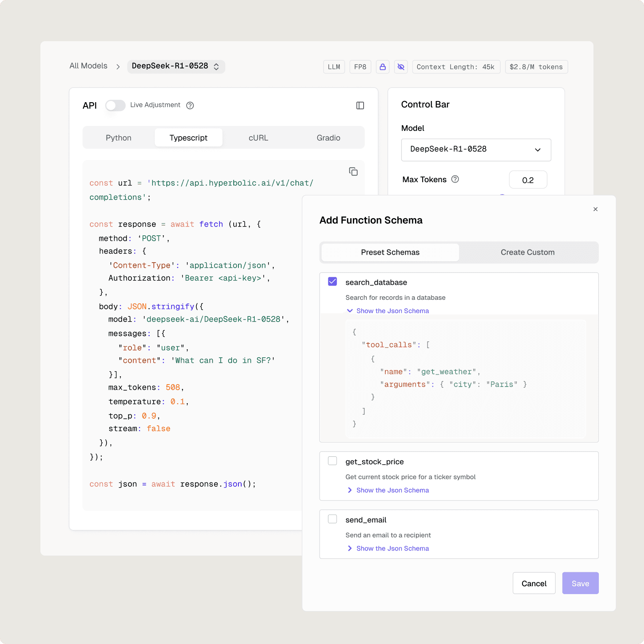644x644 pixels.
Task: Click the LLM badge
Action: point(334,67)
